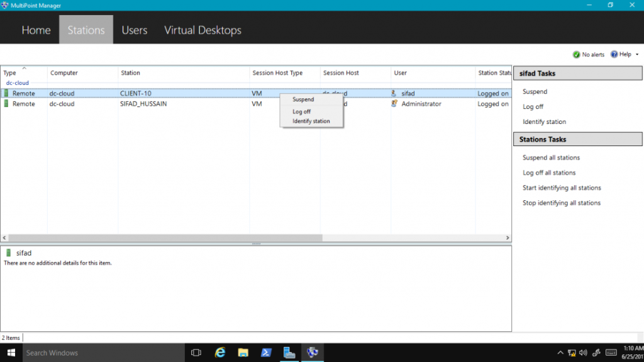This screenshot has height=362, width=644.
Task: Choose Identify station in the context menu
Action: tap(311, 121)
